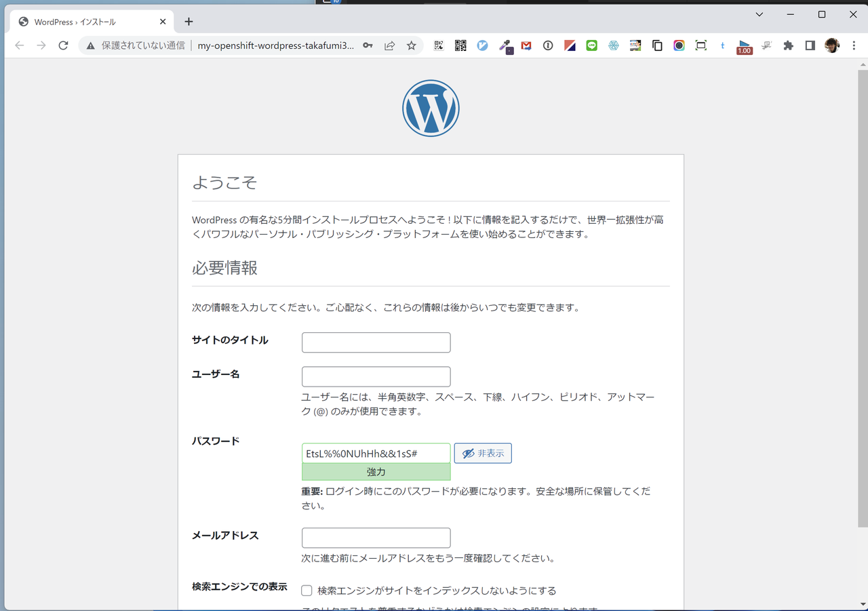Click the share page icon in address bar
Viewport: 868px width, 611px height.
click(x=389, y=45)
